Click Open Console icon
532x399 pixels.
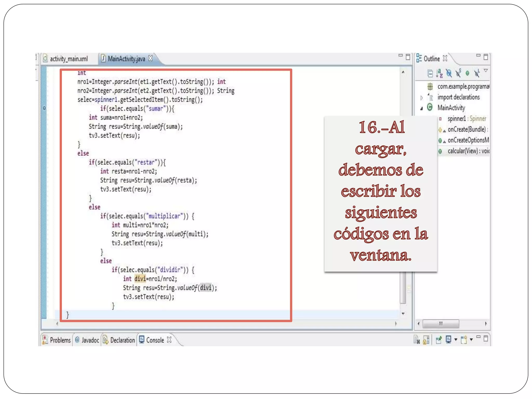(x=464, y=340)
